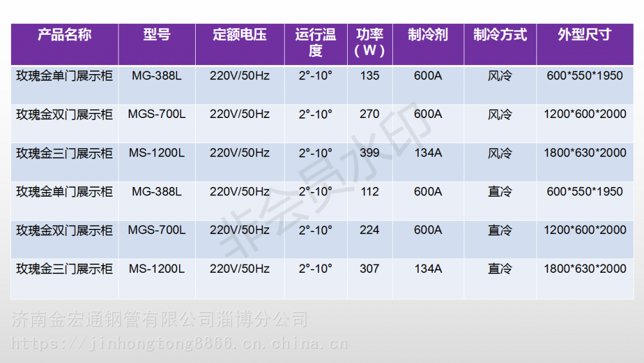Click the 定额电压 header cell
Viewport: 644px width, 363px height.
[x=240, y=35]
